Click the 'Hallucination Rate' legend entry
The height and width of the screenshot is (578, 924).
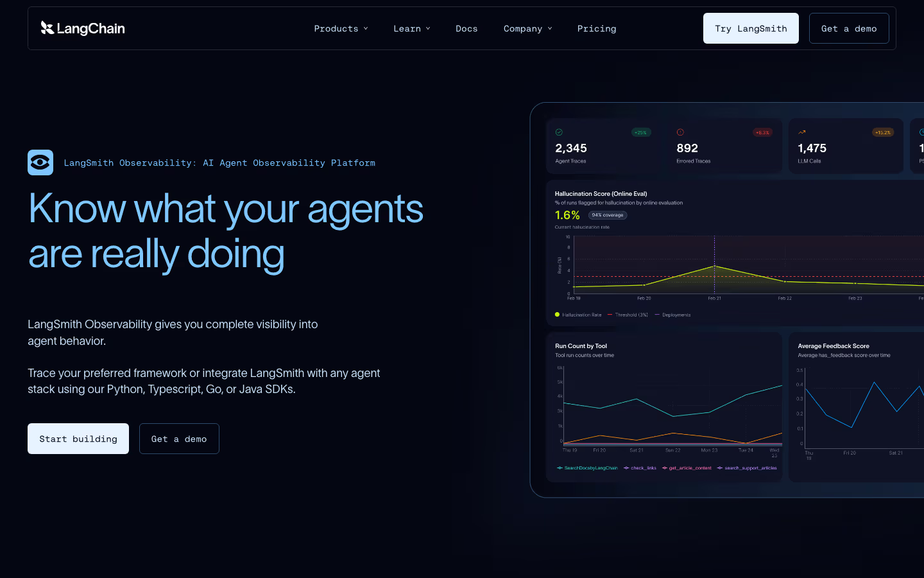578,315
